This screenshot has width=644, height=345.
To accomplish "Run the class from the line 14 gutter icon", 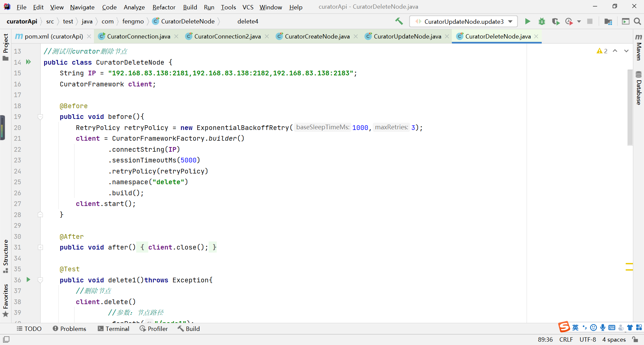I will [29, 62].
